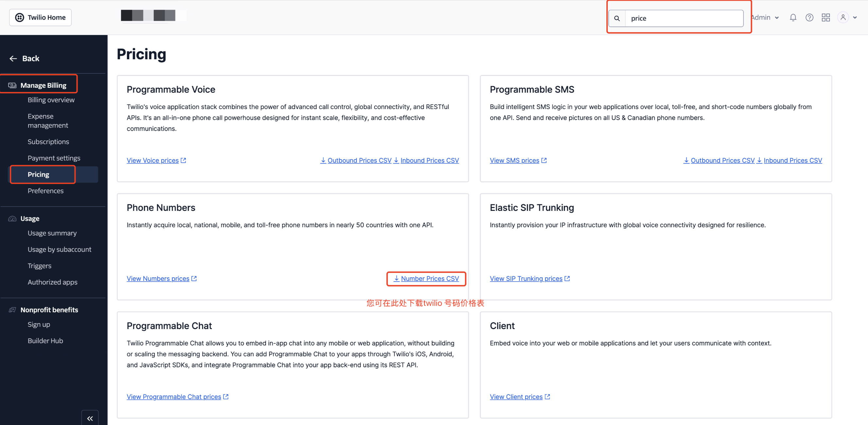Select Pricing in the sidebar
Image resolution: width=868 pixels, height=425 pixels.
click(x=38, y=175)
